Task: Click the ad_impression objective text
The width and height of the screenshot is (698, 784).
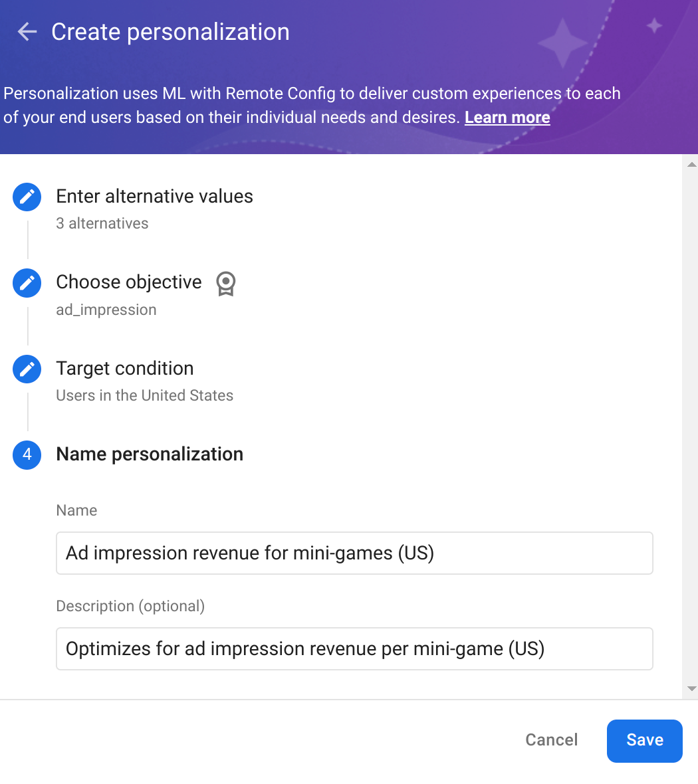Action: pos(106,310)
